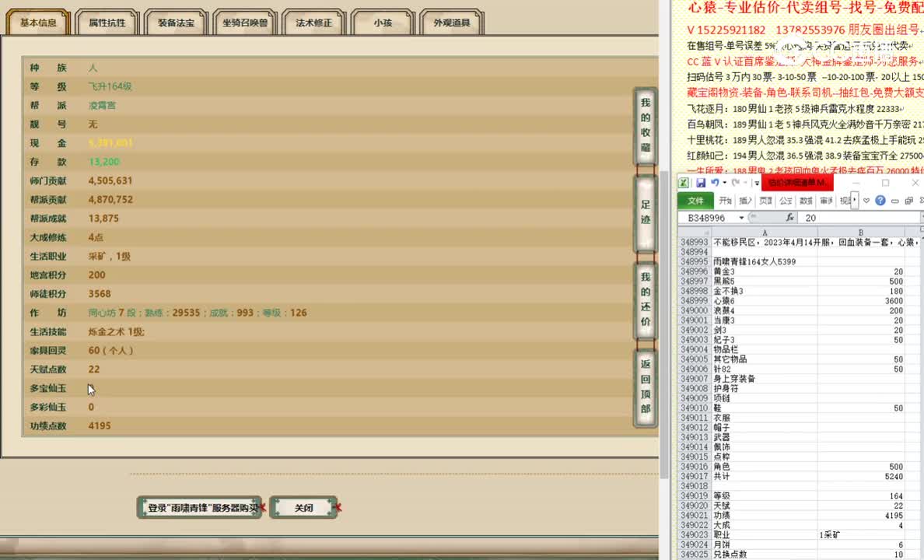
Task: Click the 登录雨啸青锋服务器购买 button
Action: click(x=199, y=507)
